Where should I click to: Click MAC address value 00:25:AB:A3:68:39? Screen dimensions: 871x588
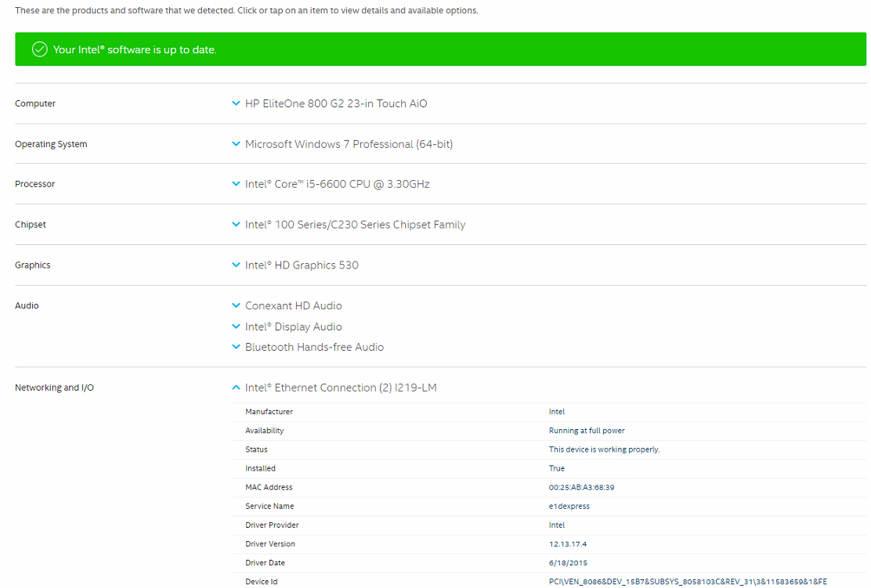pyautogui.click(x=582, y=488)
